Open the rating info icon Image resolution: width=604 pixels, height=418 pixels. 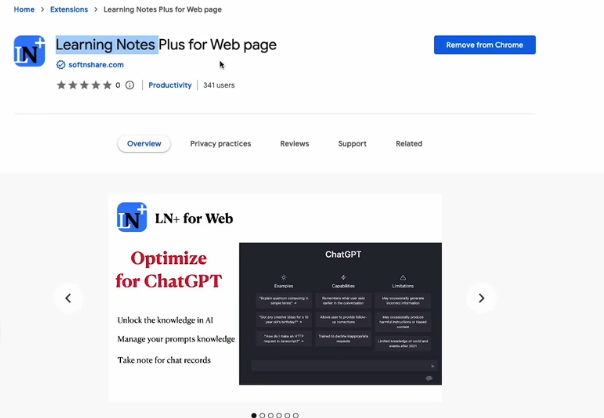130,85
